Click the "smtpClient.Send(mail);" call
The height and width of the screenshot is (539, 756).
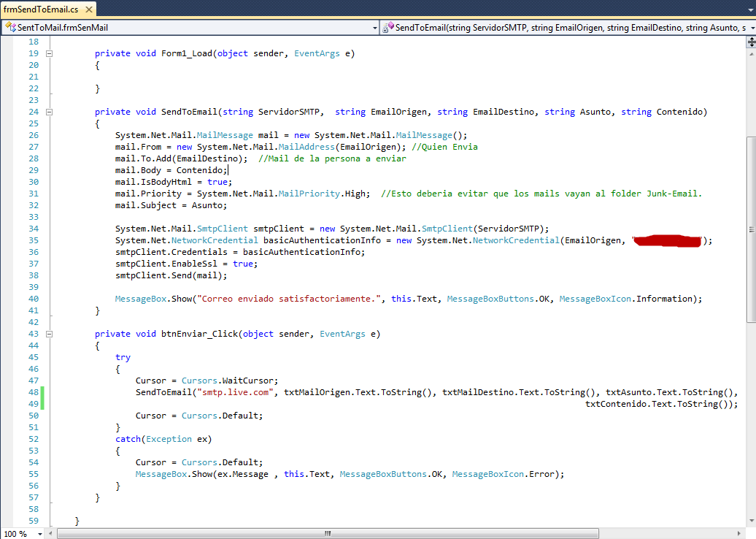click(171, 275)
